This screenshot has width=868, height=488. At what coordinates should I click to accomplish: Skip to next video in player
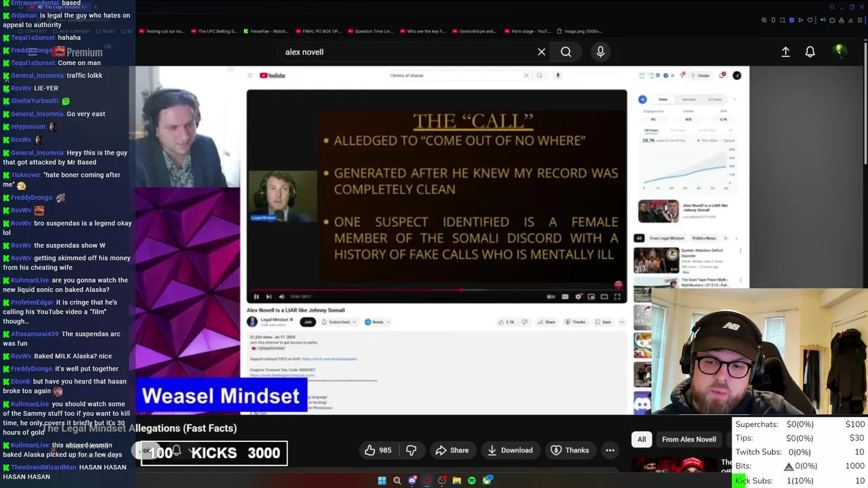pyautogui.click(x=269, y=296)
